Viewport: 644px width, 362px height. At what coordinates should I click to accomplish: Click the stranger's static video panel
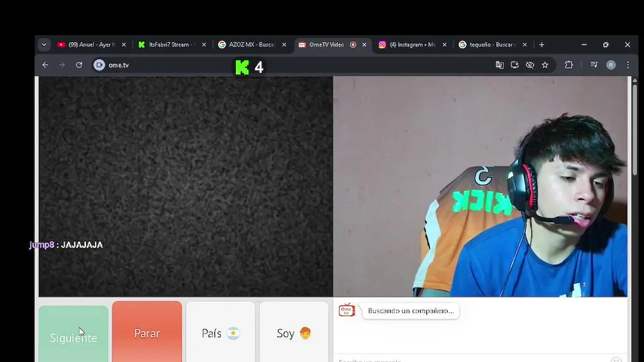tap(186, 187)
